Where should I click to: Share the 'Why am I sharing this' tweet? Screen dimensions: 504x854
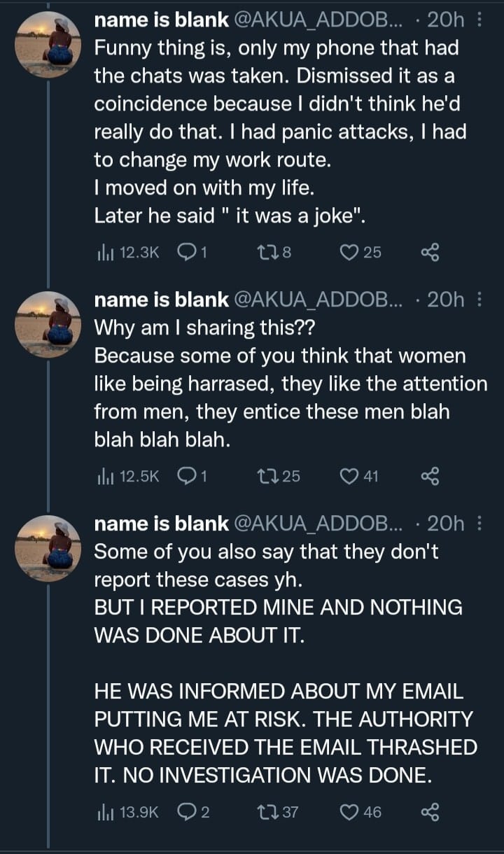[429, 477]
